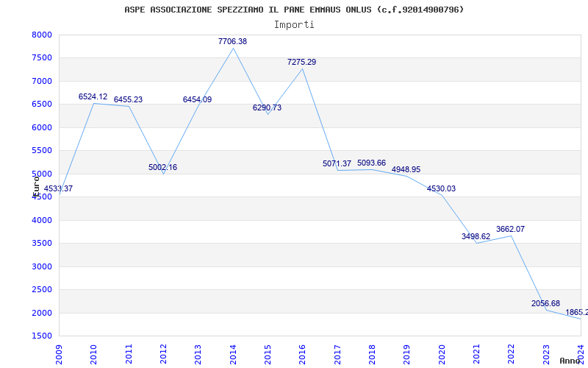Click x-axis year 2011
Image resolution: width=588 pixels, height=368 pixels.
pyautogui.click(x=129, y=355)
